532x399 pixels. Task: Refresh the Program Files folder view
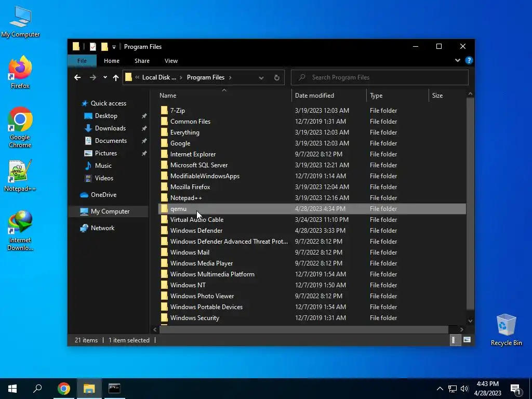pyautogui.click(x=276, y=77)
